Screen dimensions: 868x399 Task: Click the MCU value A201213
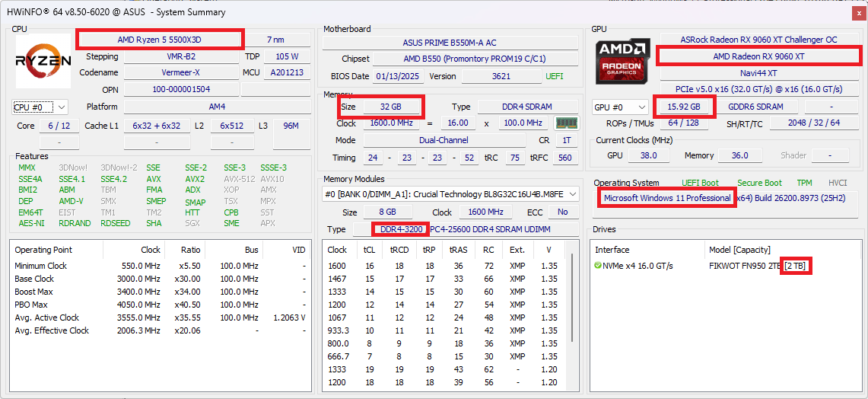pyautogui.click(x=287, y=72)
